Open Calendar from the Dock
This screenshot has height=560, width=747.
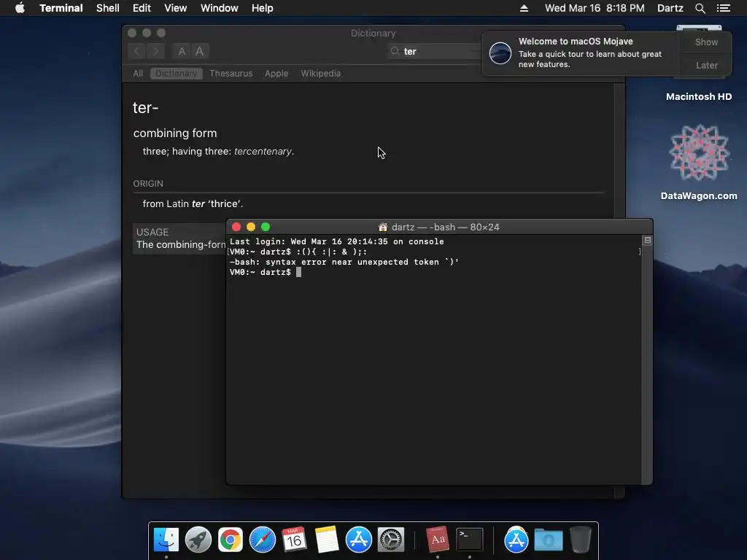[x=294, y=540]
